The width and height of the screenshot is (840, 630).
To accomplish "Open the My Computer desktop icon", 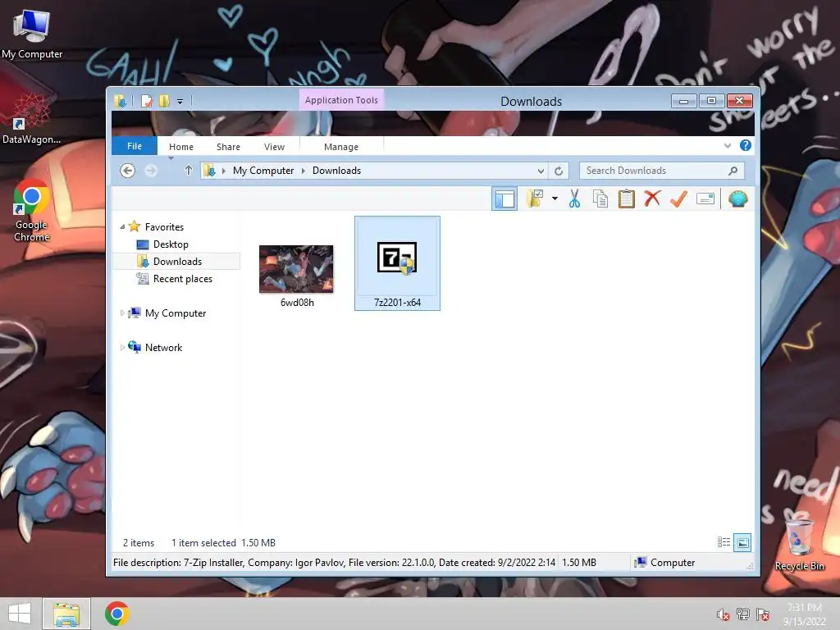I will pos(32,33).
